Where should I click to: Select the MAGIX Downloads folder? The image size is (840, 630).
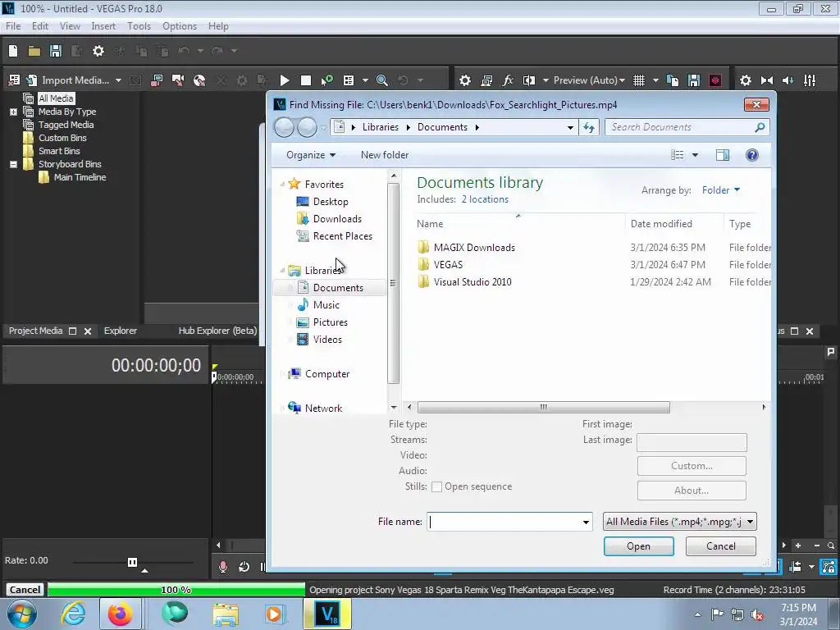click(x=474, y=248)
